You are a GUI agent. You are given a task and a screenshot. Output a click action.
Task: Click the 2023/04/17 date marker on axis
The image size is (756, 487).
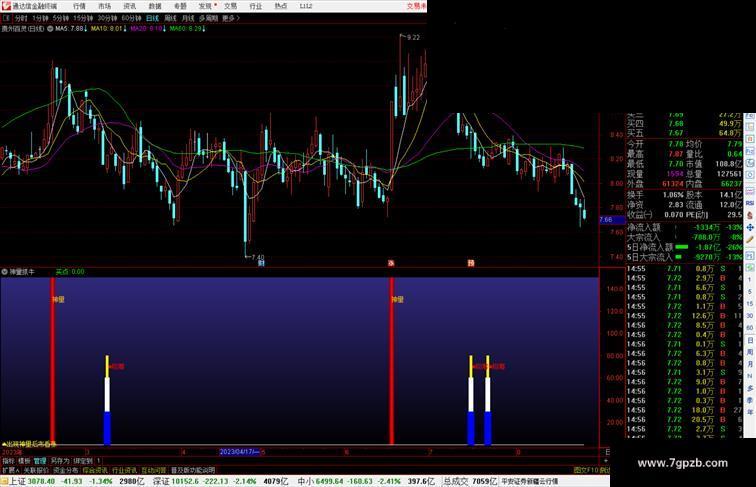[x=239, y=452]
